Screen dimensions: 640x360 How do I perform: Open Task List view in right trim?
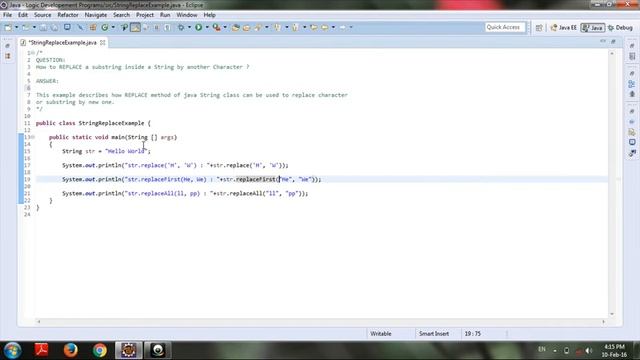click(x=632, y=56)
